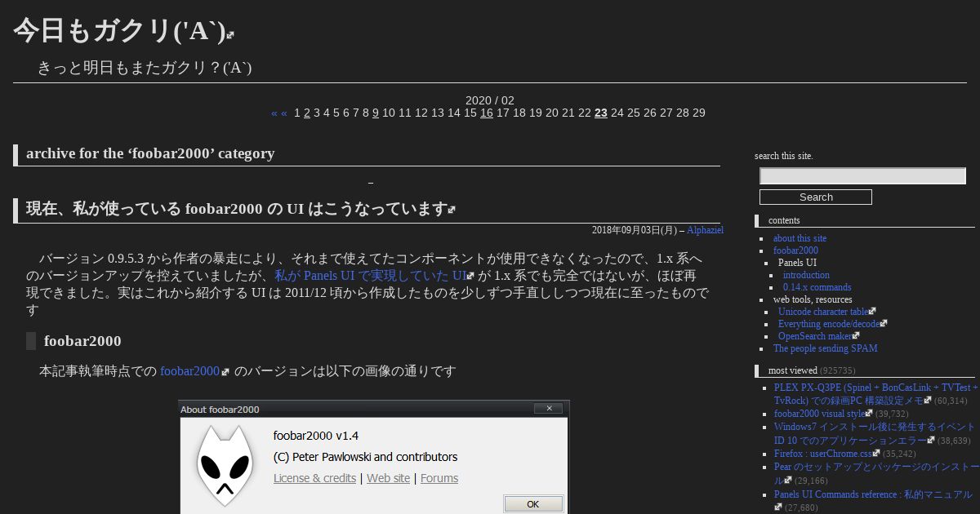This screenshot has height=514, width=980.
Task: Click the 'most viewed' sidebar heading
Action: [x=793, y=370]
